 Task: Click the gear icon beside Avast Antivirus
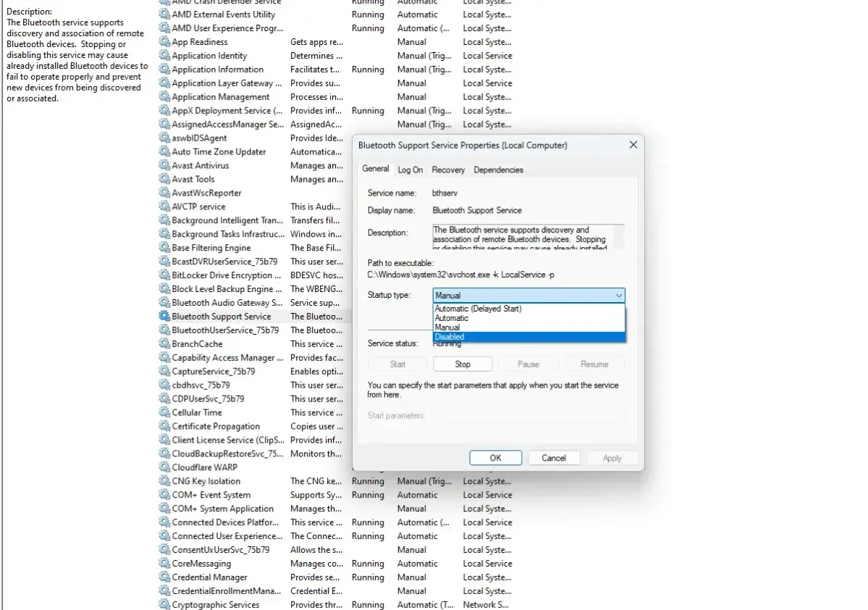point(164,166)
